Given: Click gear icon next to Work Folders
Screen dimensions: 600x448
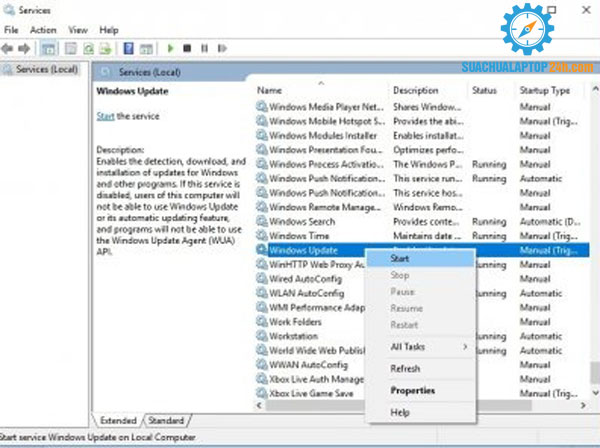Looking at the screenshot, I should (262, 322).
